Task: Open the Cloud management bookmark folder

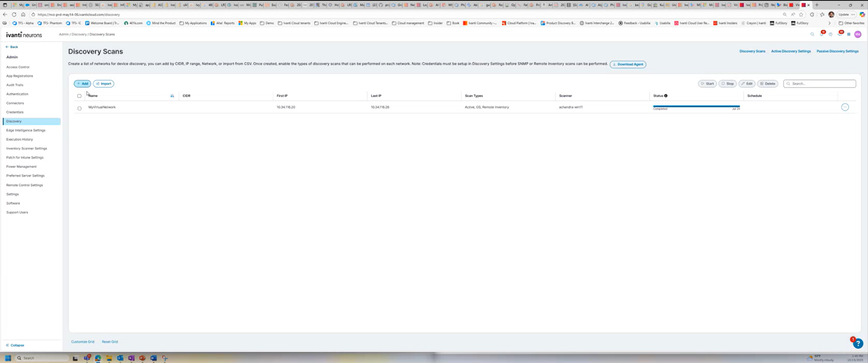Action: point(408,23)
